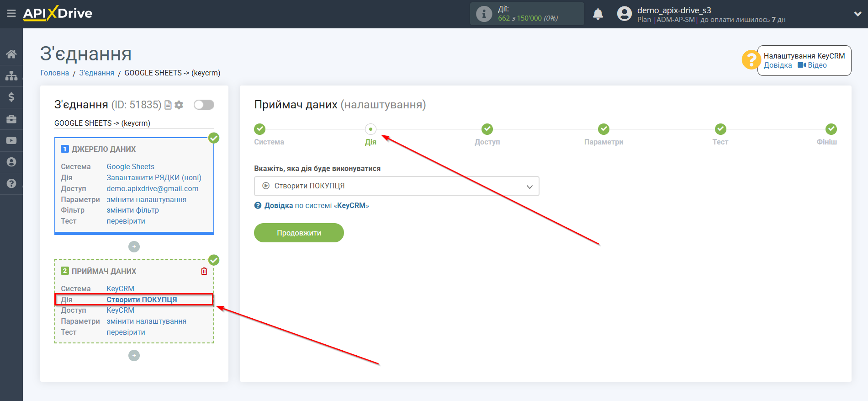Click receiver змінити налаштування link
The image size is (868, 401).
pos(146,321)
